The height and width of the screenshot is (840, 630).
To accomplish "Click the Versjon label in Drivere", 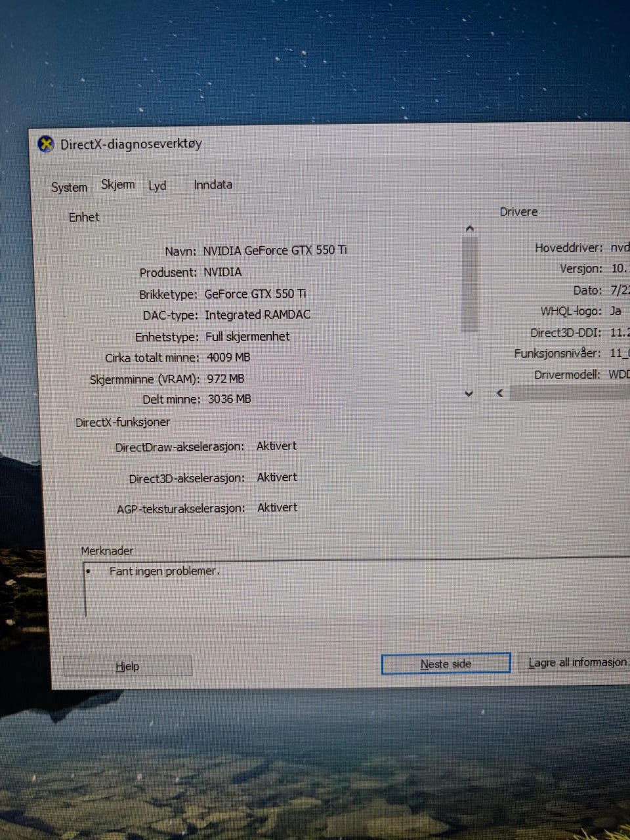I will click(x=581, y=268).
